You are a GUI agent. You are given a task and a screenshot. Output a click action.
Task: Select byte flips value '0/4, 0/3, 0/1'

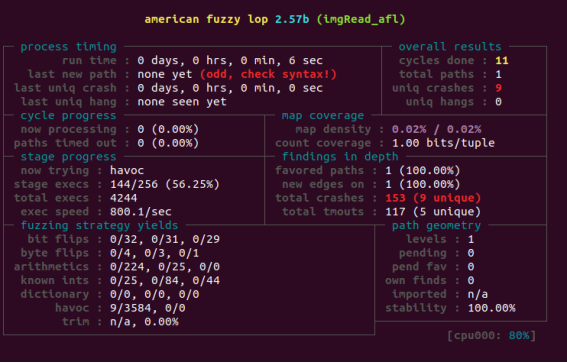click(154, 253)
